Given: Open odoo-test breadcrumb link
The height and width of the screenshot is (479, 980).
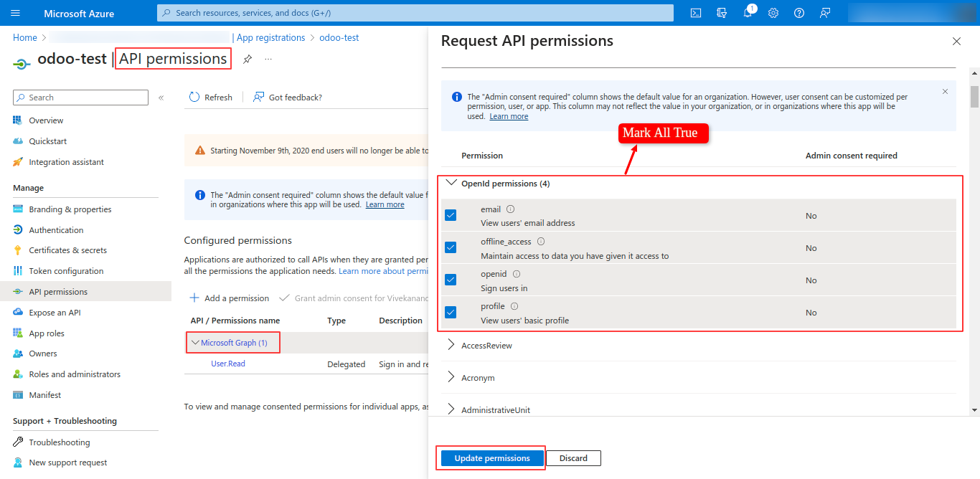Looking at the screenshot, I should (x=339, y=37).
